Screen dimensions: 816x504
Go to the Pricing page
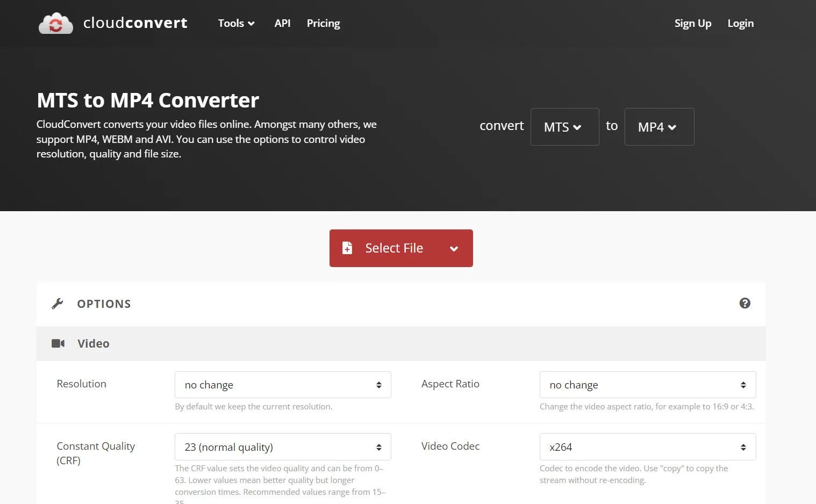coord(323,23)
